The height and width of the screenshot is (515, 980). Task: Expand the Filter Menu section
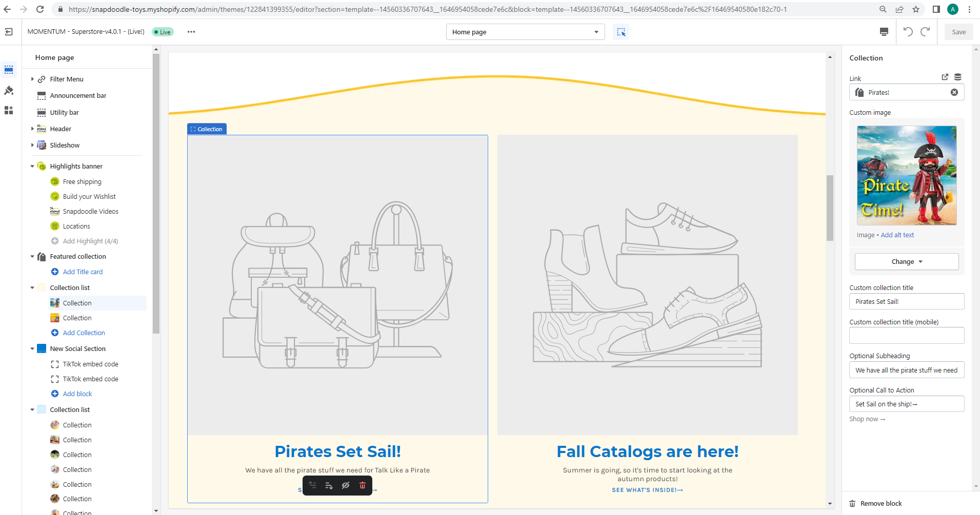tap(32, 79)
